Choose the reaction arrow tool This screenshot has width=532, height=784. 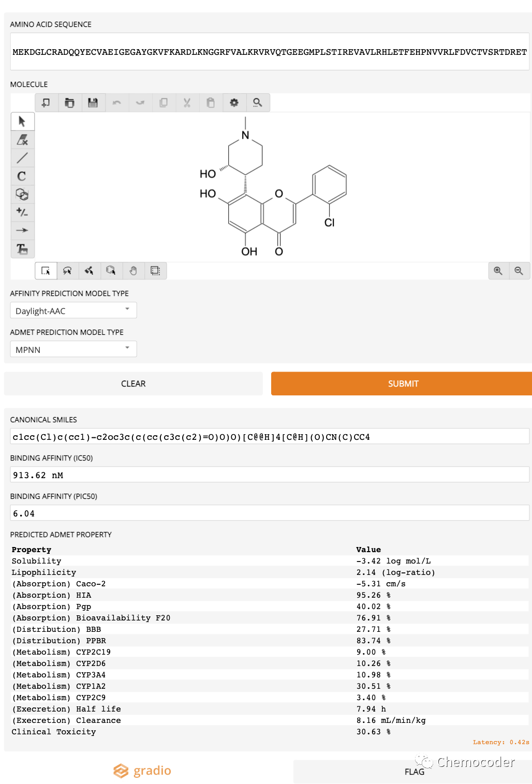tap(22, 230)
